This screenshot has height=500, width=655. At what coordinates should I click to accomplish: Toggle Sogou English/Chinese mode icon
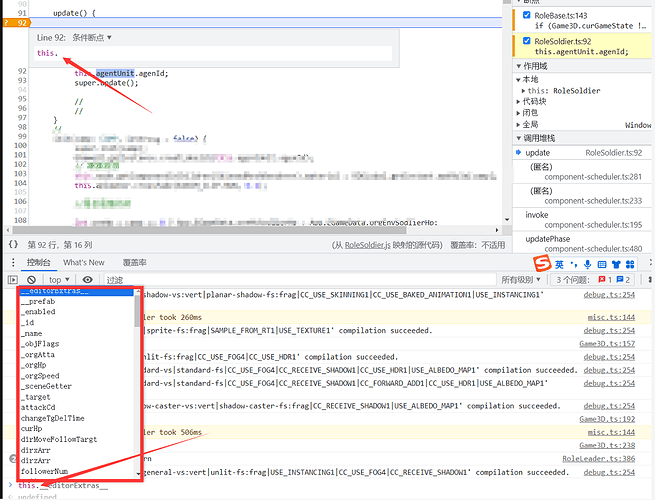pos(559,264)
